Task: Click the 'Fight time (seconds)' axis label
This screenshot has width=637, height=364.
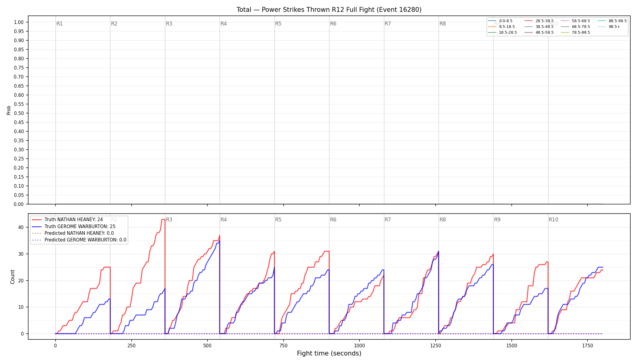Action: 329,353
